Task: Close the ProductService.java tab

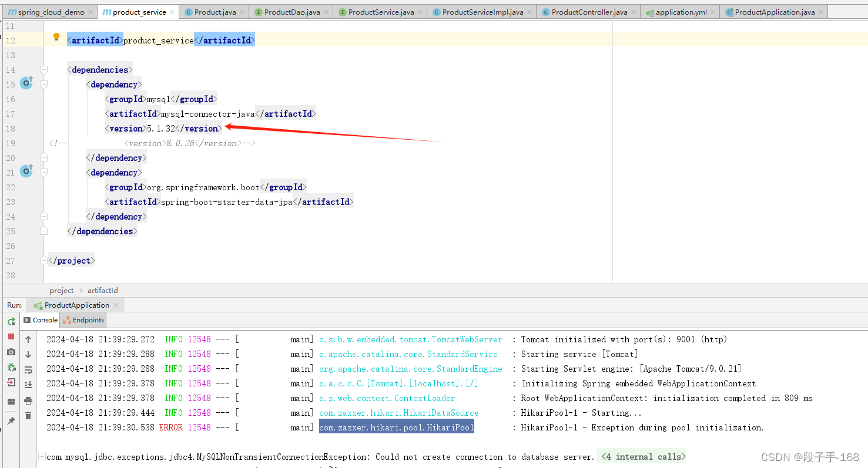Action: 420,12
